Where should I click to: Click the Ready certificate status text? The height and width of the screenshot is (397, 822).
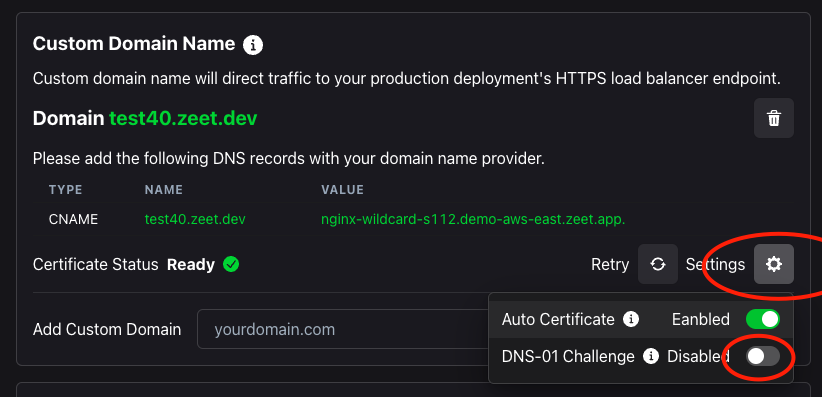pos(191,265)
